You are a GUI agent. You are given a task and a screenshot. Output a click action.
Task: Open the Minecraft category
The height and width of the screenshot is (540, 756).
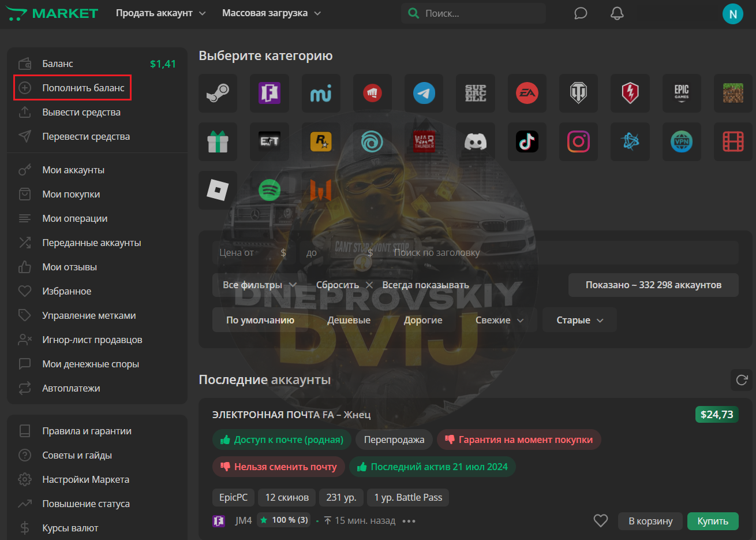coord(733,93)
